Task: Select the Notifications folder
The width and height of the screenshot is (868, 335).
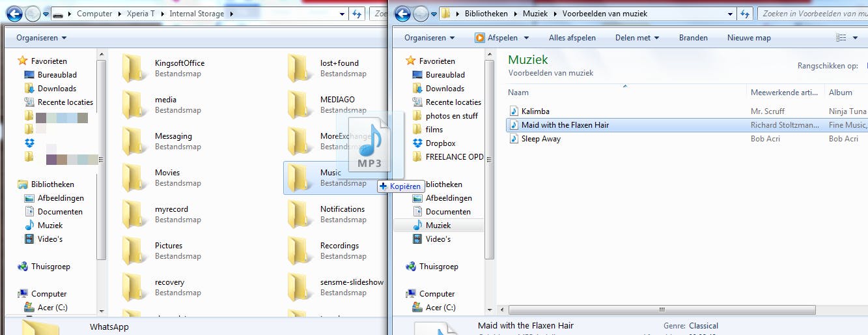Action: (x=326, y=214)
